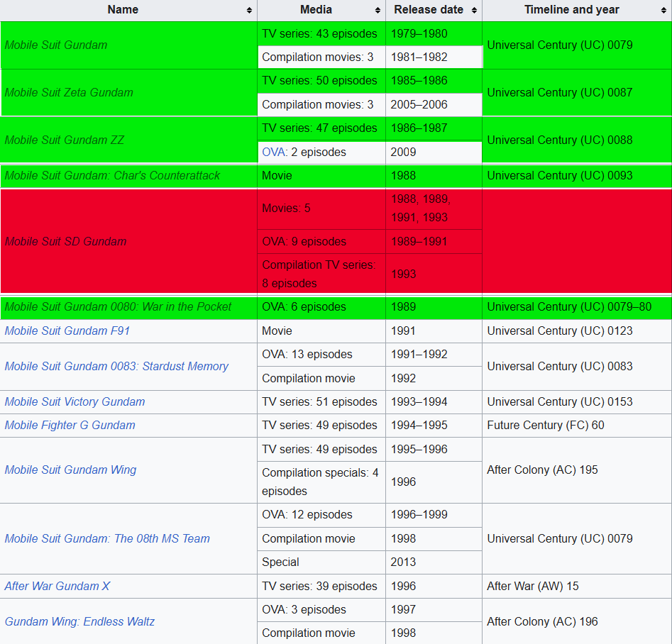The image size is (672, 644).
Task: Click the 'OVA: 12 episodes' cell
Action: click(321, 515)
